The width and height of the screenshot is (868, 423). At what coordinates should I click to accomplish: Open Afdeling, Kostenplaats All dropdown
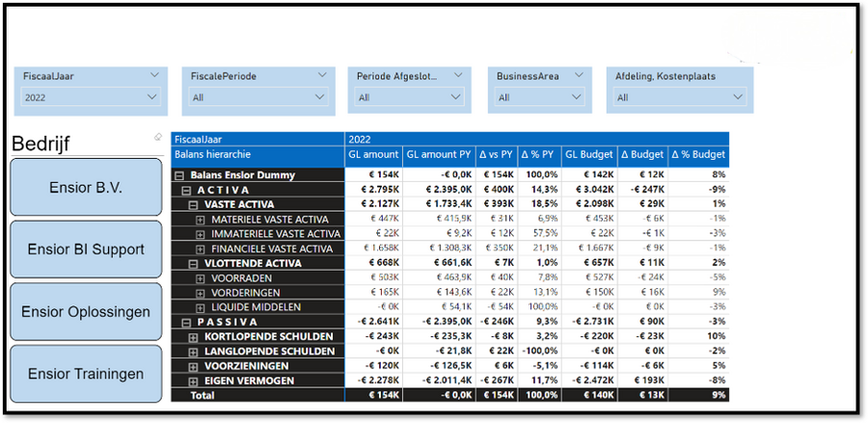(737, 97)
